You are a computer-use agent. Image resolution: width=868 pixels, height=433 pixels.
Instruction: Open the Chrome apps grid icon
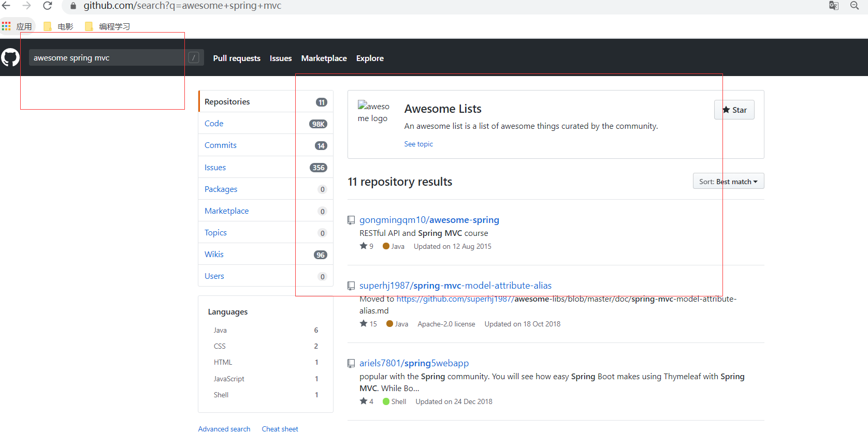(6, 26)
